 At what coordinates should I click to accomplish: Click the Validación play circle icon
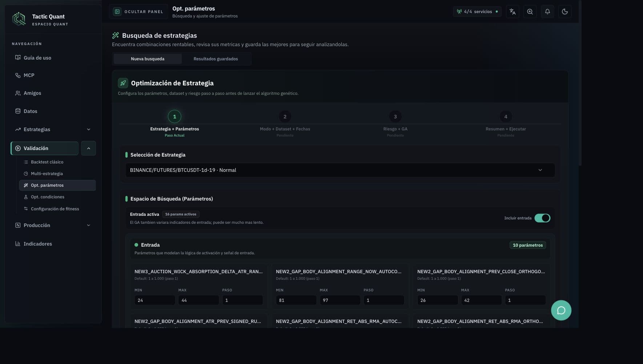pyautogui.click(x=18, y=148)
